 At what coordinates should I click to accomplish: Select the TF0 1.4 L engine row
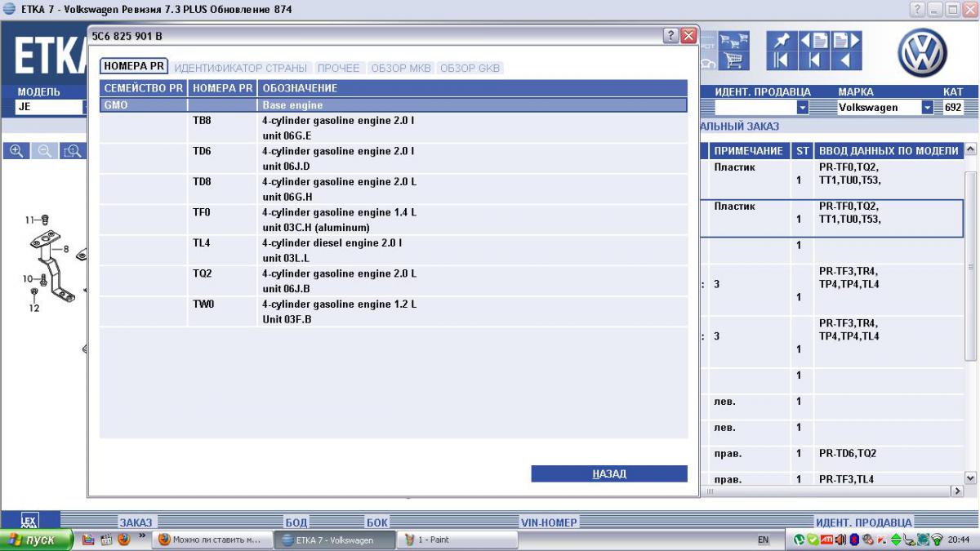point(394,220)
